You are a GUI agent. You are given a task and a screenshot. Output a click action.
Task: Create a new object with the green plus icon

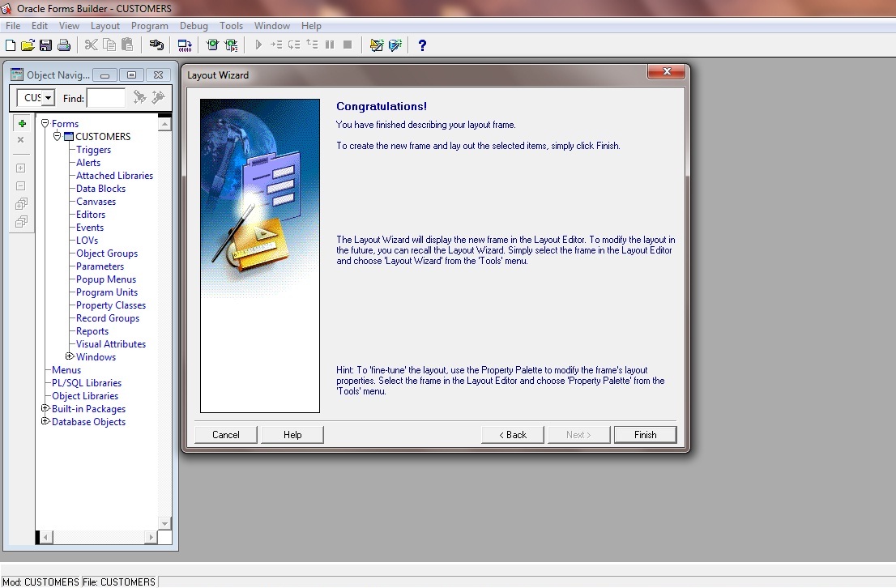tap(21, 123)
